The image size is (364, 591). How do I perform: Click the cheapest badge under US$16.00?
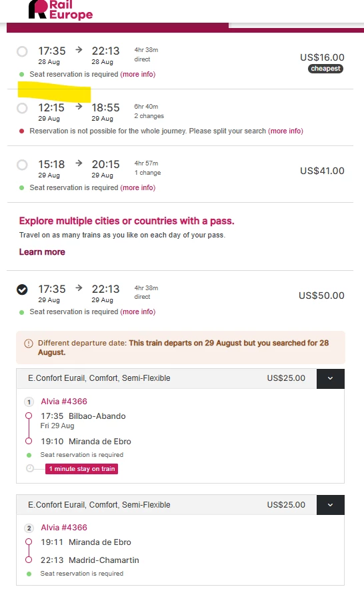(325, 69)
